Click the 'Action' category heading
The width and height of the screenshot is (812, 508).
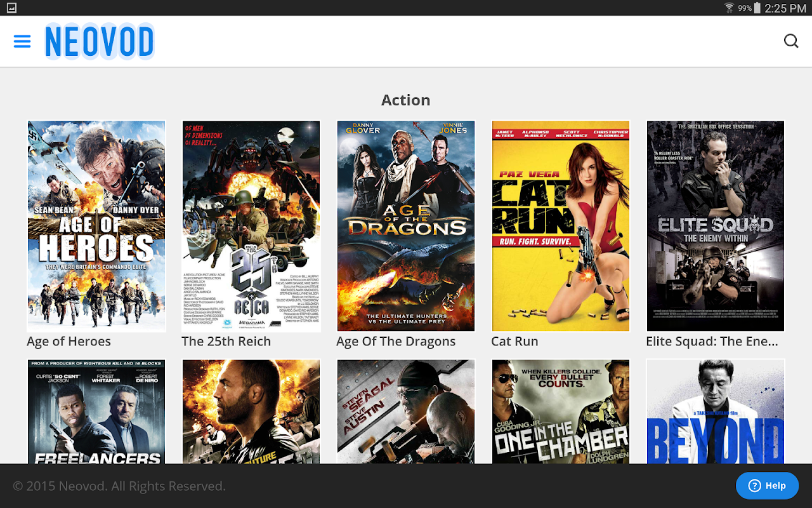406,100
